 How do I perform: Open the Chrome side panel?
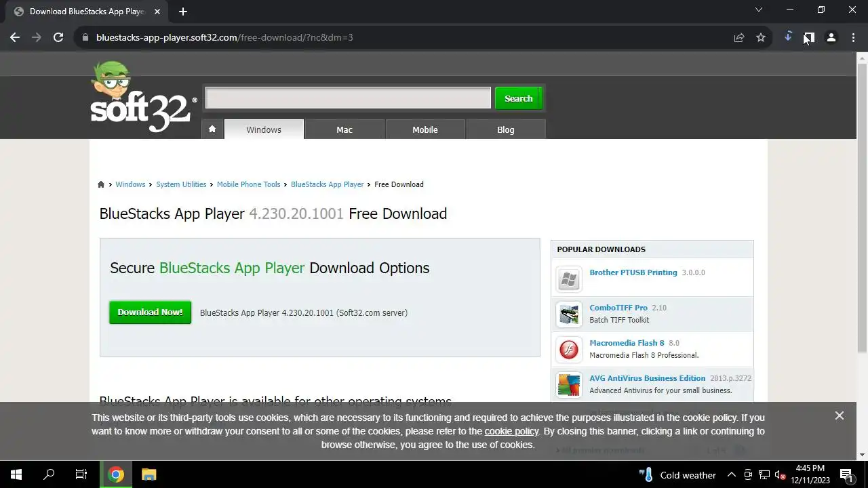[809, 37]
